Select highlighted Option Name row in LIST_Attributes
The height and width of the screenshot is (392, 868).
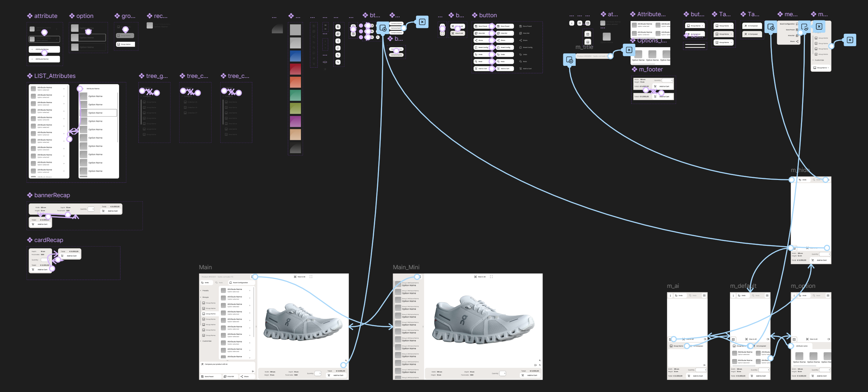coord(99,113)
